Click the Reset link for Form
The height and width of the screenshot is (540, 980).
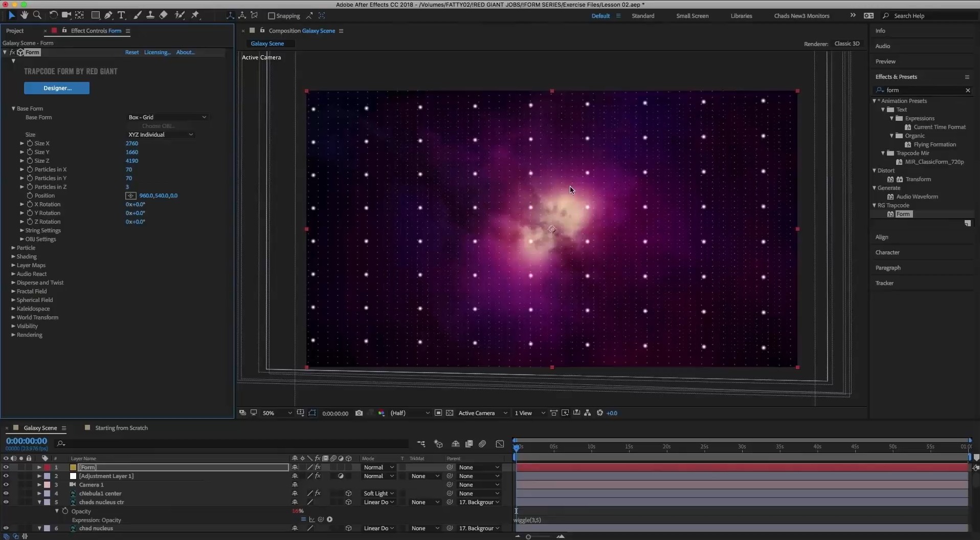point(131,52)
